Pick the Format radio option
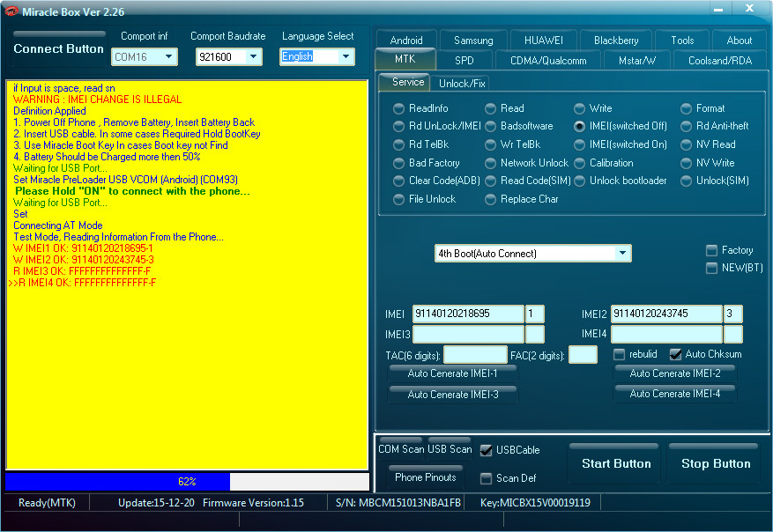This screenshot has width=773, height=532. pos(687,108)
